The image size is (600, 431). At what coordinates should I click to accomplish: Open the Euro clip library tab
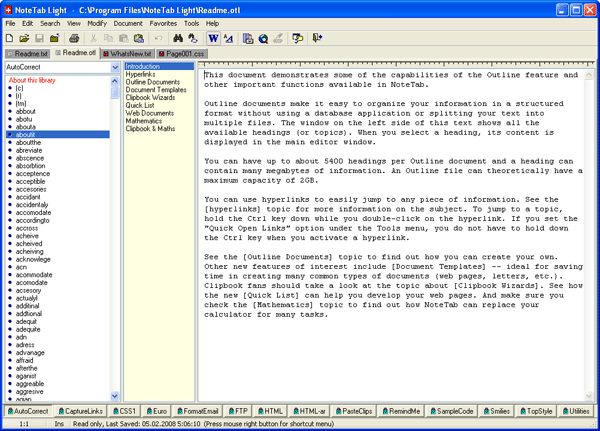tap(157, 411)
